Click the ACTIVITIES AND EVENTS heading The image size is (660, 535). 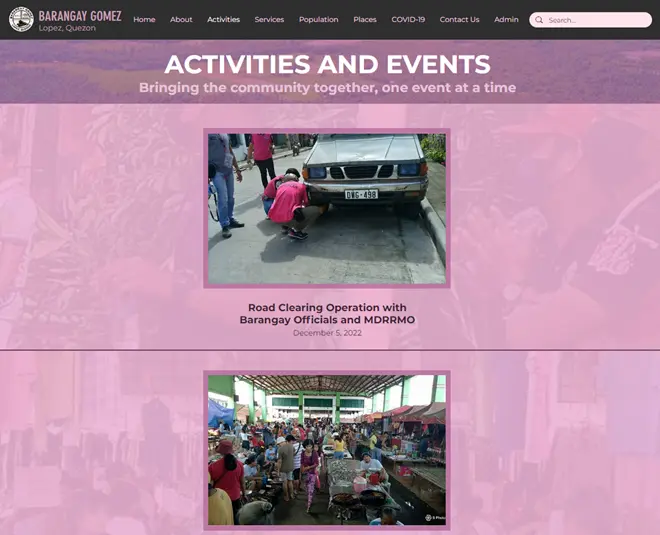[327, 65]
